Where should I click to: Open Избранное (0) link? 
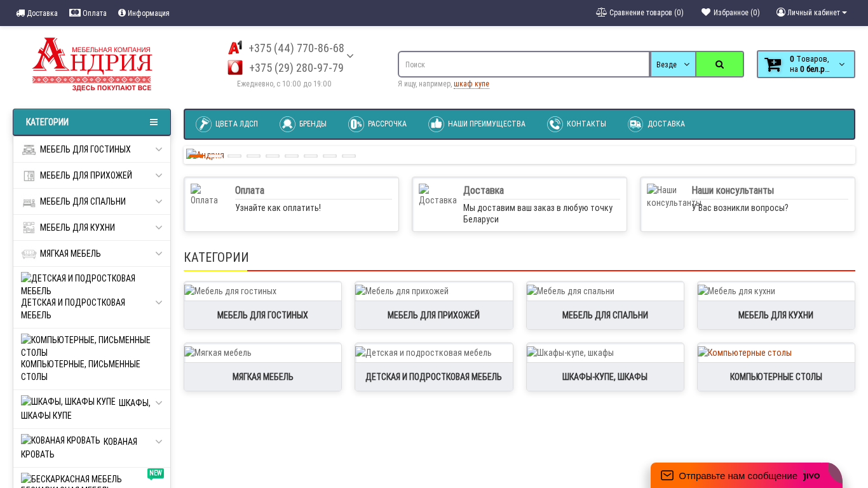pos(731,13)
